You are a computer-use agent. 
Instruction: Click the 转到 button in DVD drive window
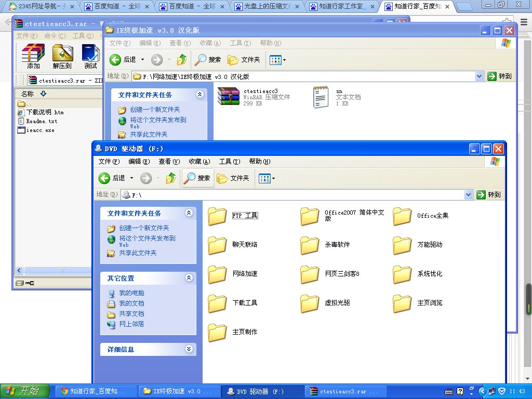coord(488,194)
